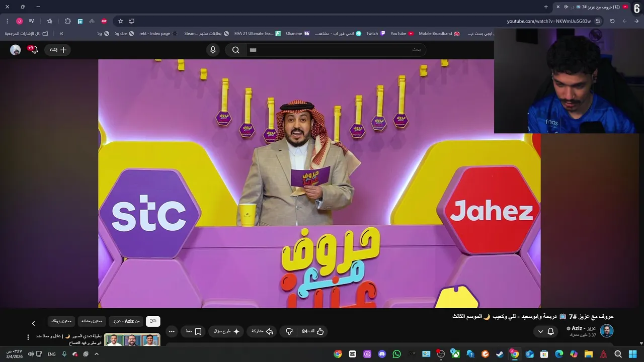Save the video using the حفظ button
This screenshot has height=362, width=644.
[194, 331]
